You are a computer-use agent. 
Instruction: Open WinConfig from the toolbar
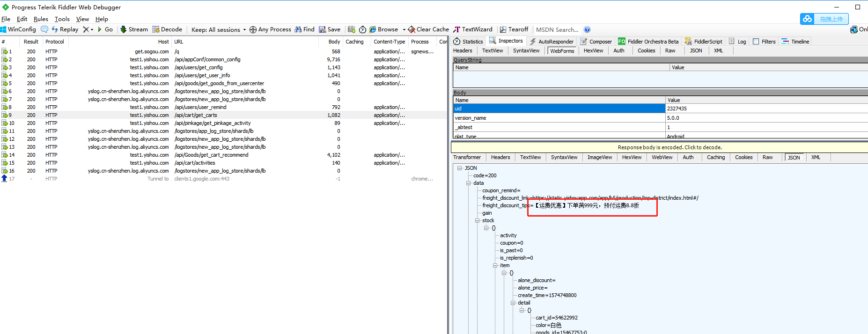[18, 29]
